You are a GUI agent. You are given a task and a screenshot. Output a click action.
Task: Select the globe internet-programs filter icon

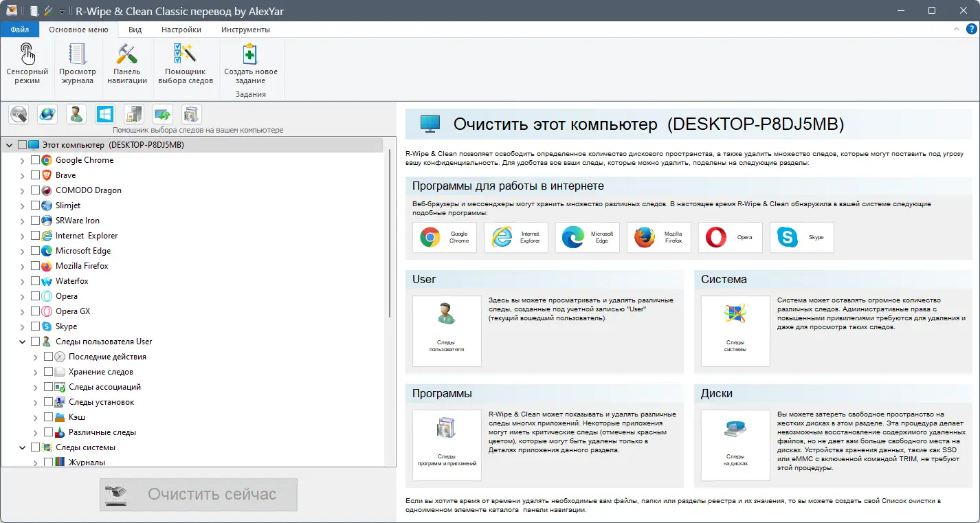[x=47, y=113]
